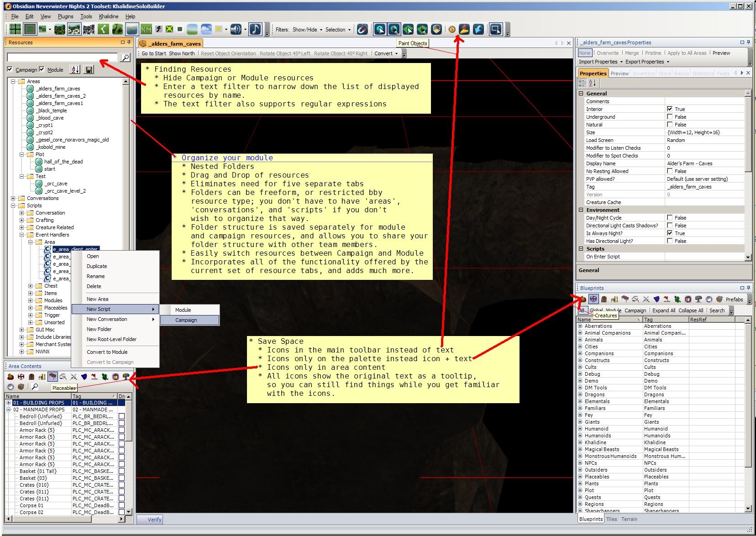Screen dimensions: 756x536
Task: Click the red flag waypoint icon in Area Contents
Action: click(94, 377)
